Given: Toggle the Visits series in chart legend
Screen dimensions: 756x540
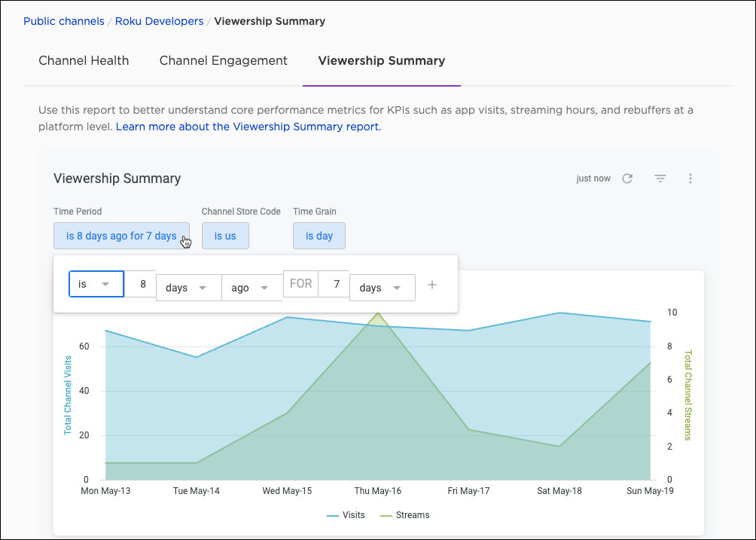Looking at the screenshot, I should tap(346, 515).
